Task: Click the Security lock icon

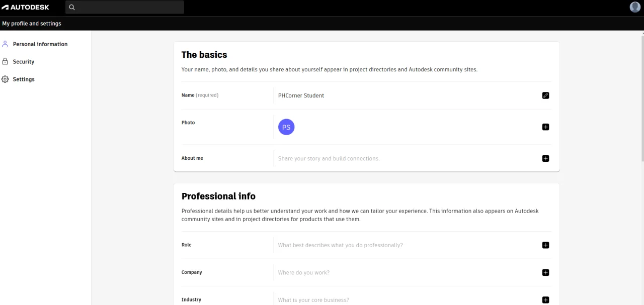Action: pyautogui.click(x=5, y=61)
